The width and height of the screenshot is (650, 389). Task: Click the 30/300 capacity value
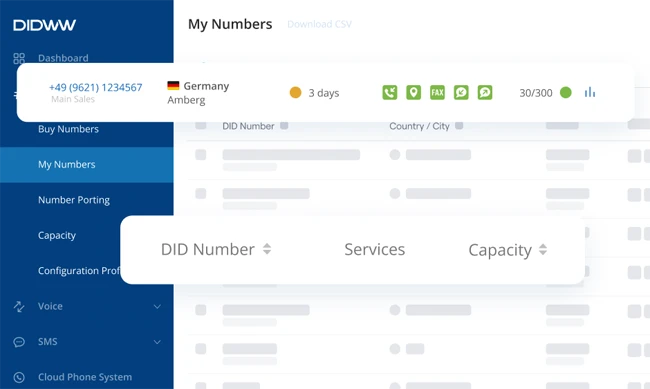[x=536, y=93]
